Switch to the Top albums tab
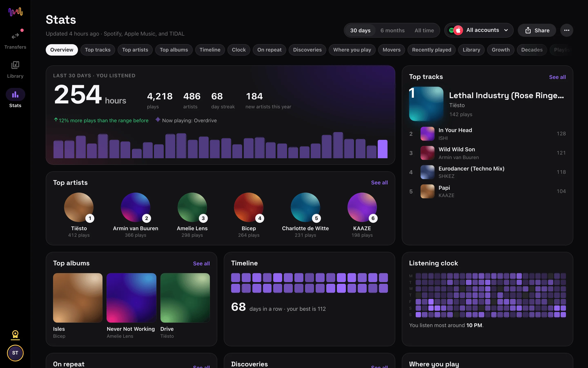 174,50
